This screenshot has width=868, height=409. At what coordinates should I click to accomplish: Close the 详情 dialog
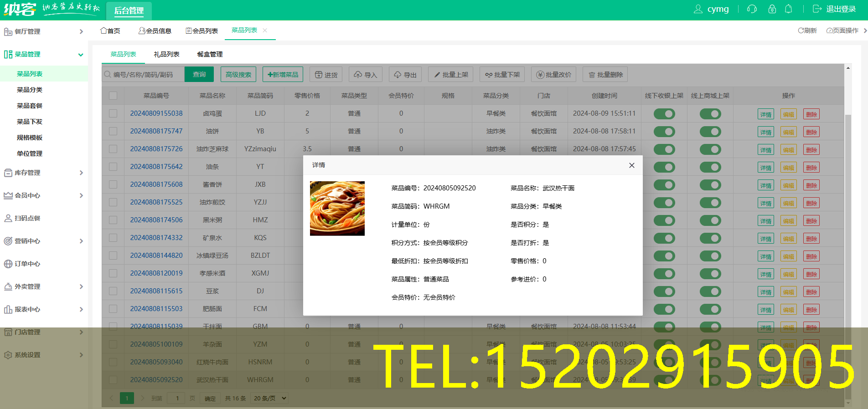632,165
